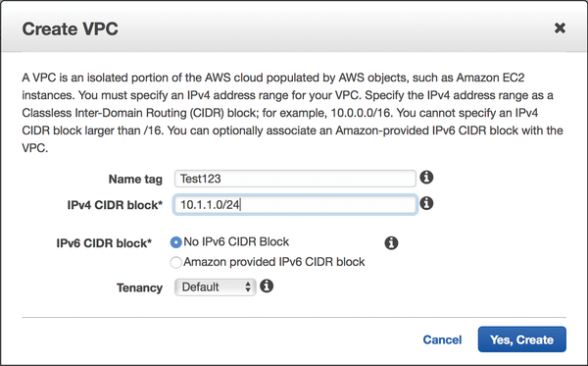Click the Cancel link
588x366 pixels.
[x=442, y=340]
